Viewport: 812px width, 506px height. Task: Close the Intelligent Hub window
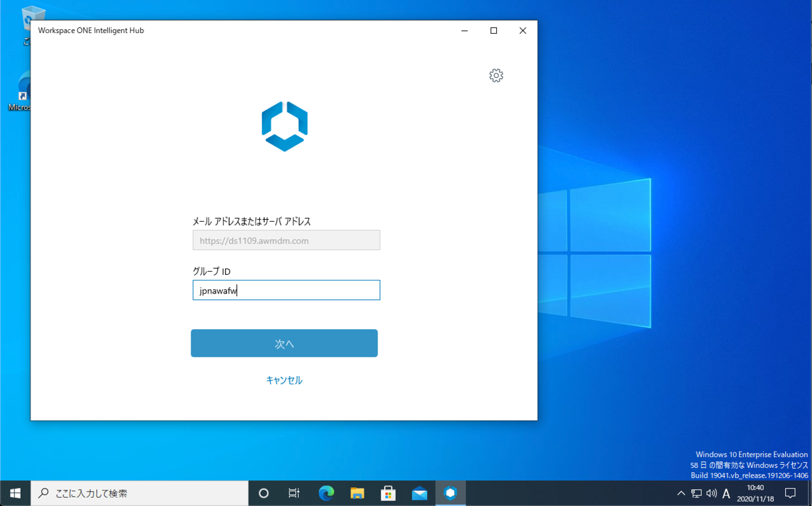click(523, 31)
